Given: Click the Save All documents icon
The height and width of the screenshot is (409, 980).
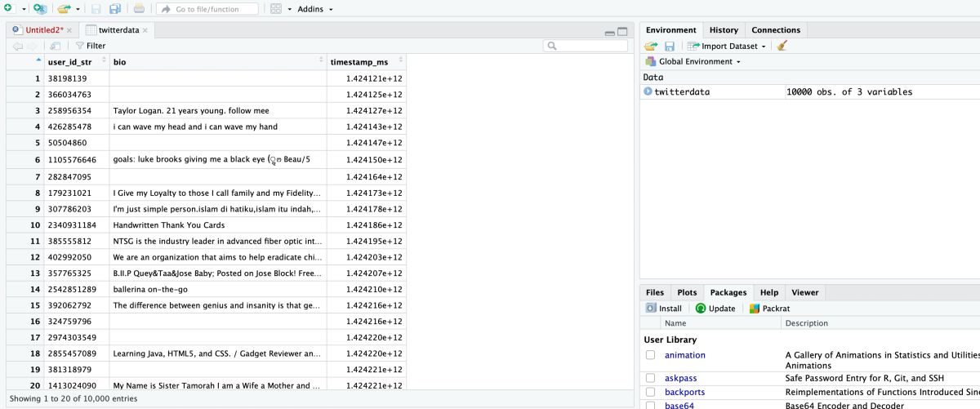Looking at the screenshot, I should click(x=115, y=9).
